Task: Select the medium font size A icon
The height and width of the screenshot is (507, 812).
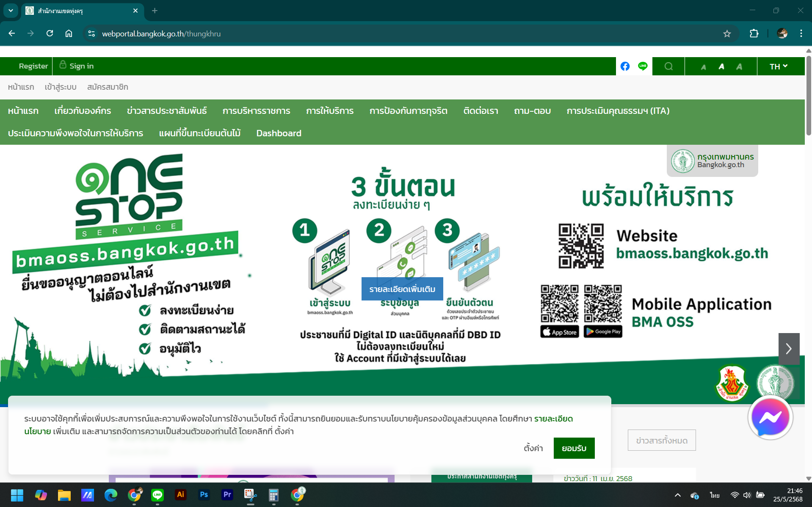Action: (x=721, y=66)
